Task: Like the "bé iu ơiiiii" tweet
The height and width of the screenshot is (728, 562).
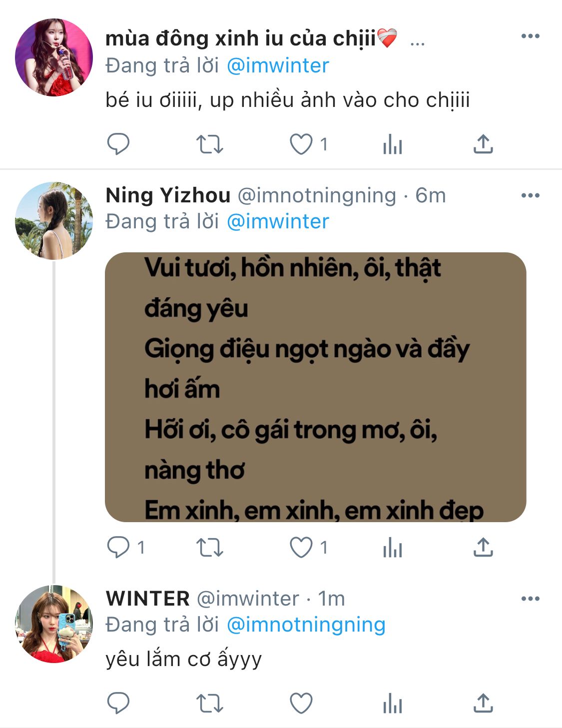Action: point(301,144)
